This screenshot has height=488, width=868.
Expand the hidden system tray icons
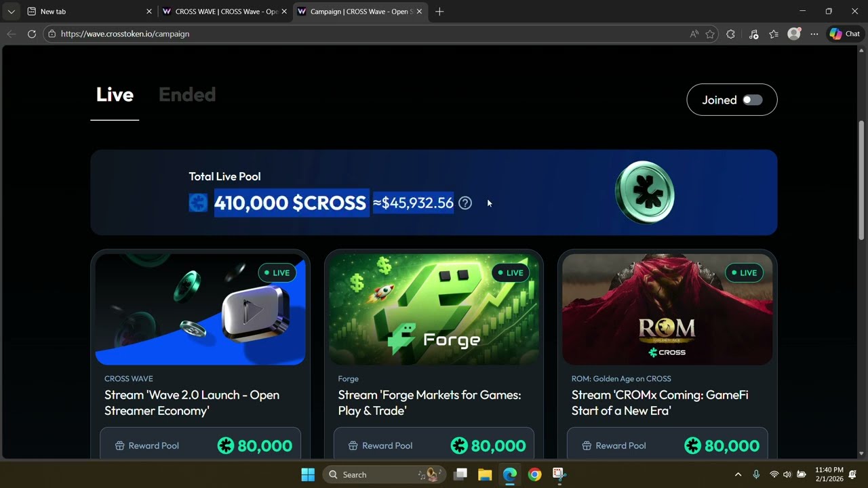coord(738,474)
